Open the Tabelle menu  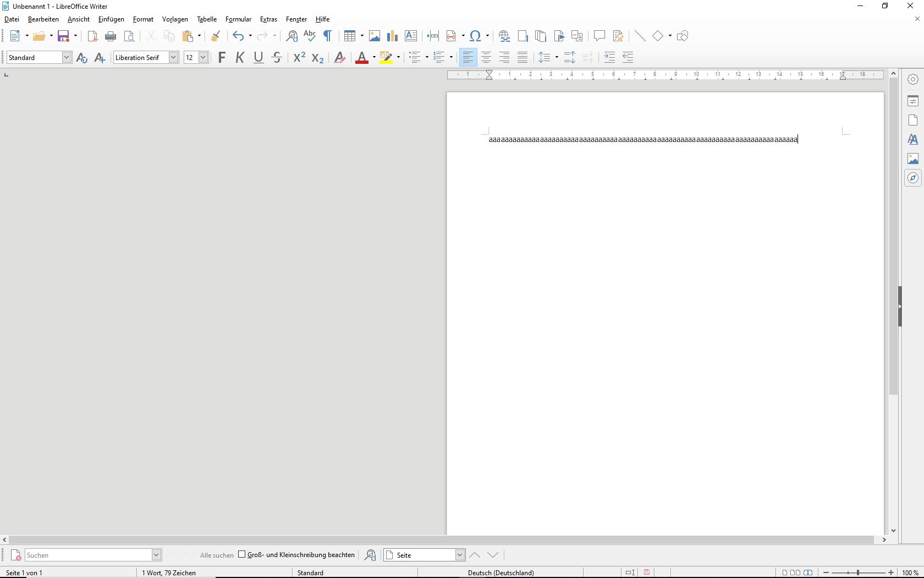(207, 19)
